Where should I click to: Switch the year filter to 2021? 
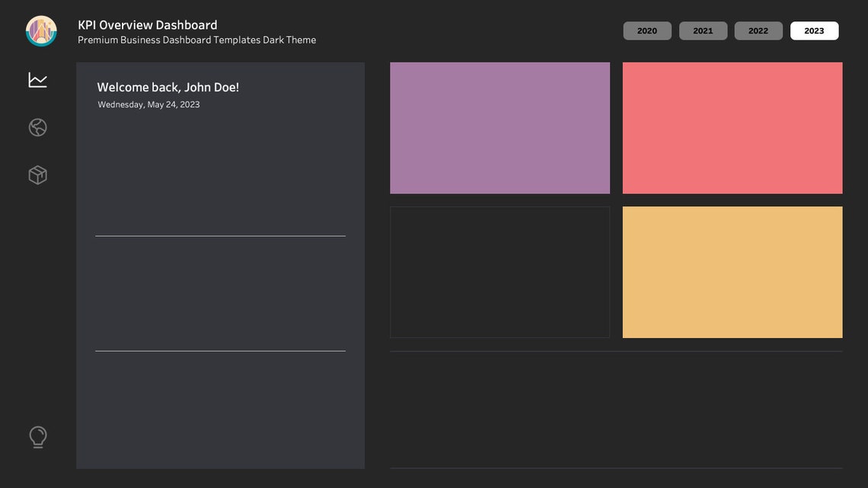(702, 30)
